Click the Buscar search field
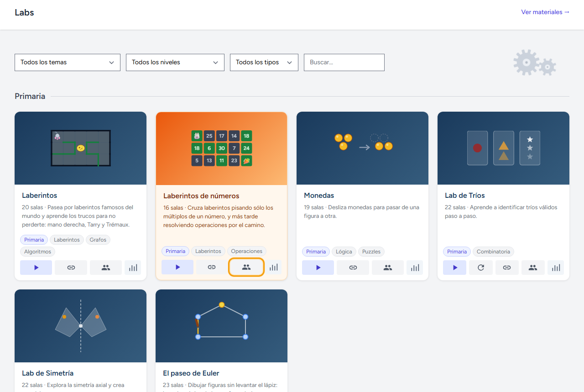Screen dimensions: 584x392 pos(344,62)
